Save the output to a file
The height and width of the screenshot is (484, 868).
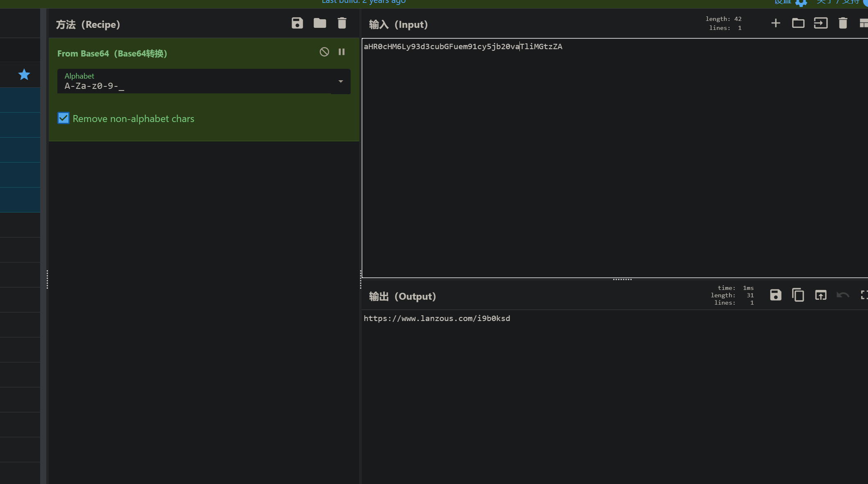775,295
